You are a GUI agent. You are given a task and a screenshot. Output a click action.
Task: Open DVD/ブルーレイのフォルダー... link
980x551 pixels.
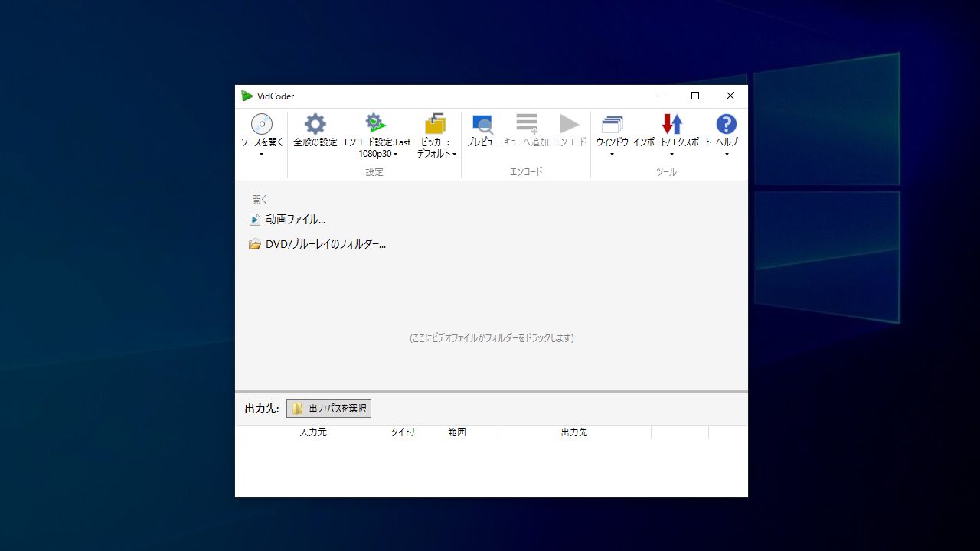click(325, 245)
